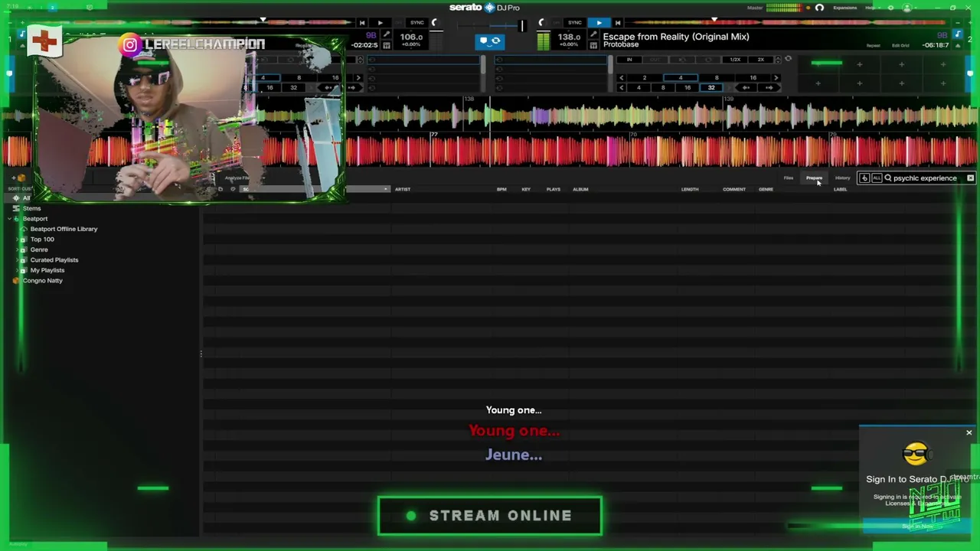
Task: Toggle SYNC on the left deck
Action: (x=417, y=22)
